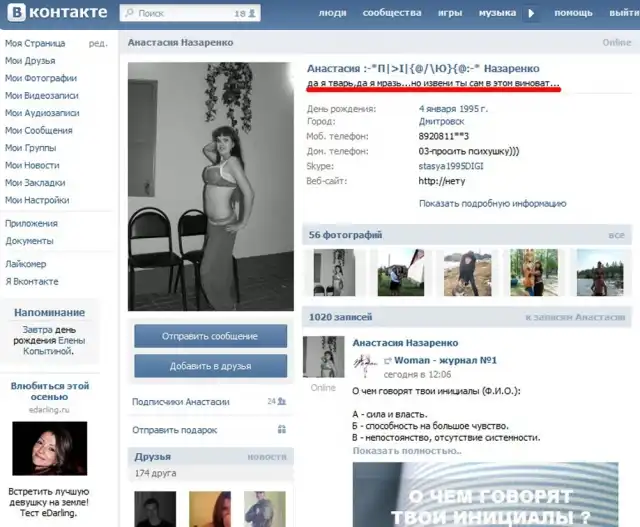Open Мои Сообщения in left menu
The height and width of the screenshot is (527, 640).
[x=39, y=129]
